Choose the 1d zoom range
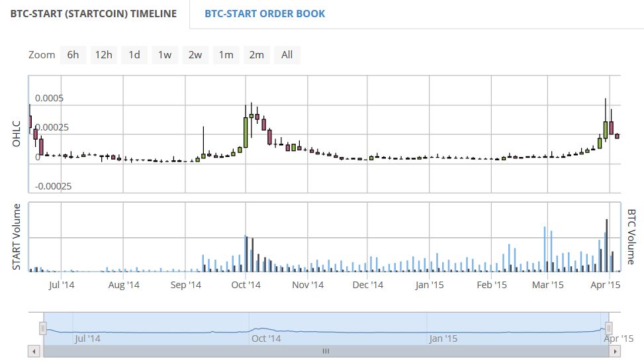The width and height of the screenshot is (644, 363). [x=134, y=55]
